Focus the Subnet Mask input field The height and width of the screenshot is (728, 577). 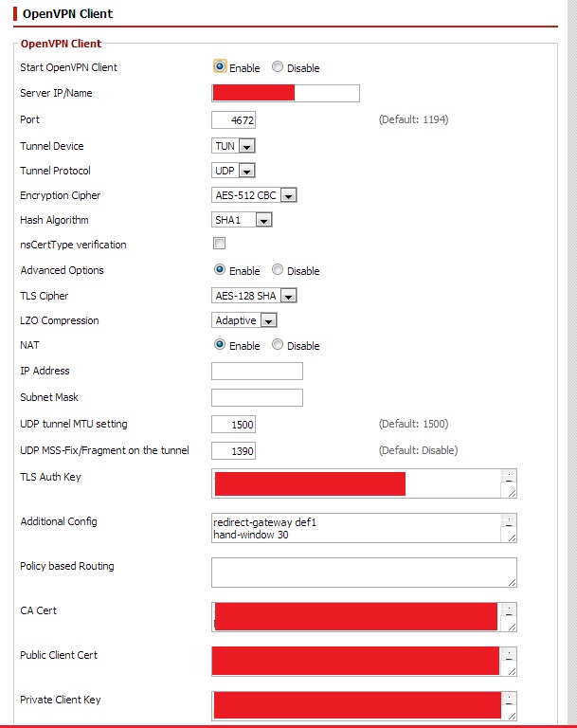pyautogui.click(x=257, y=397)
